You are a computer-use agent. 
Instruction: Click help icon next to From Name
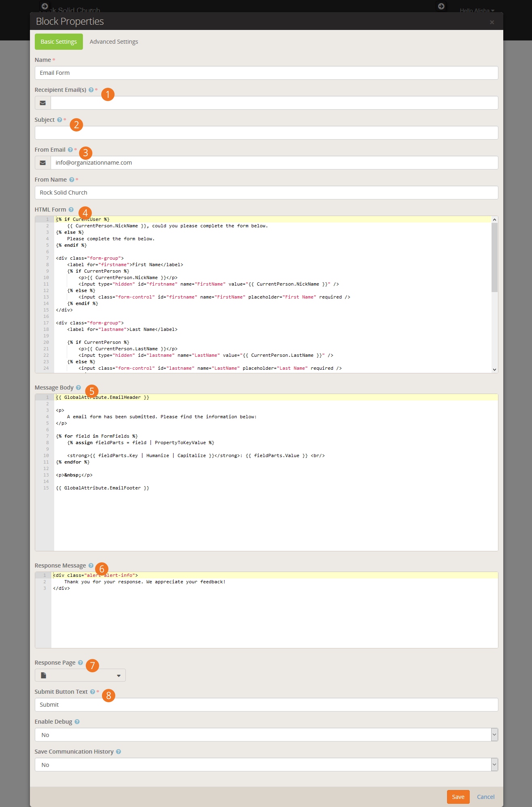coord(72,180)
